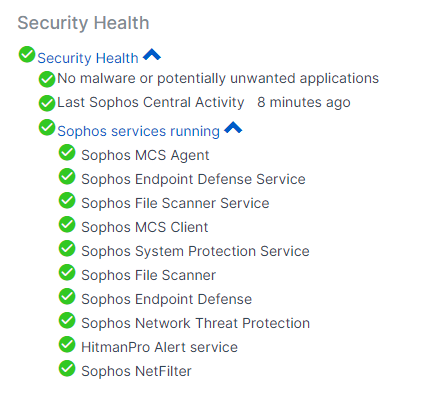
Task: Click green check icon for Sophos services running
Action: tap(47, 127)
